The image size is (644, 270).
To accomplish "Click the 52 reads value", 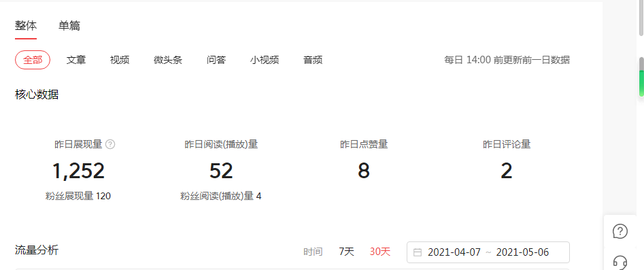I will pyautogui.click(x=221, y=171).
